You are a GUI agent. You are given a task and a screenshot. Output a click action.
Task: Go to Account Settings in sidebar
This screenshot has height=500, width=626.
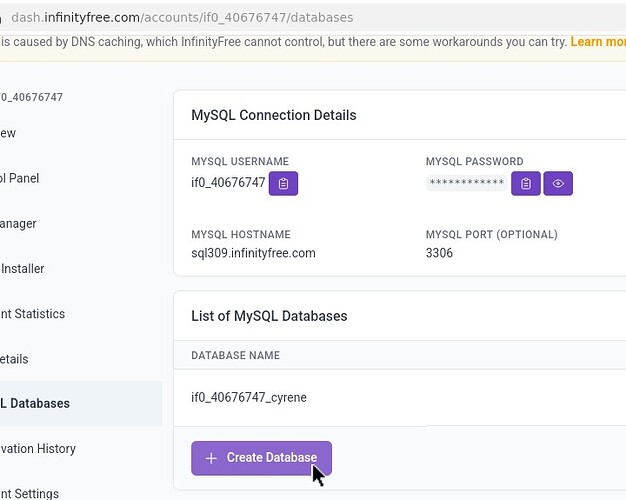point(30,493)
